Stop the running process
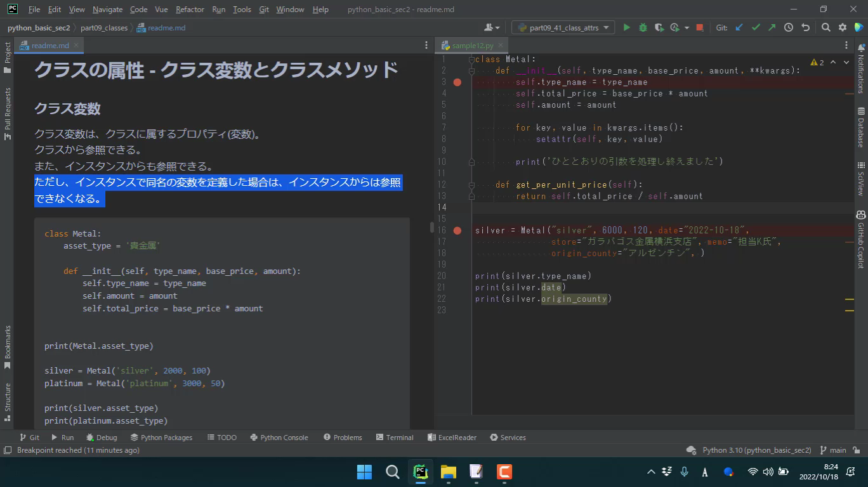 (699, 28)
